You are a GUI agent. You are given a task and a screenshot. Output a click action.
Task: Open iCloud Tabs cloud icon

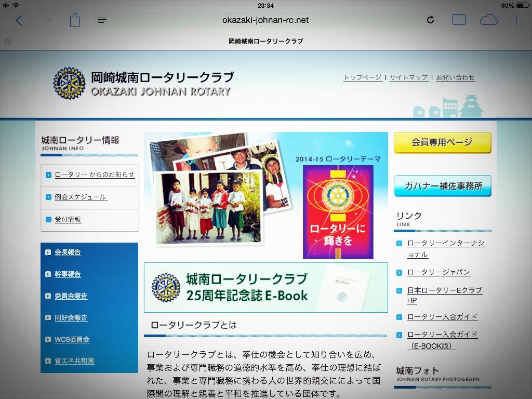click(x=488, y=20)
